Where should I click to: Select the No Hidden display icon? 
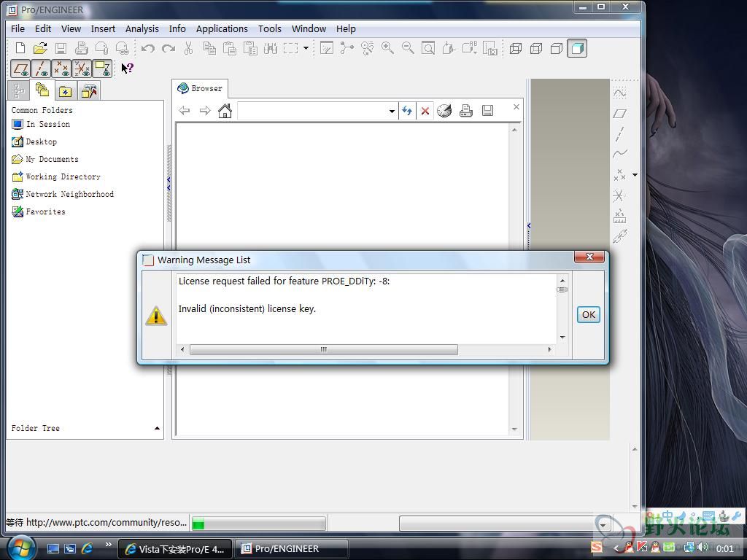pyautogui.click(x=557, y=48)
